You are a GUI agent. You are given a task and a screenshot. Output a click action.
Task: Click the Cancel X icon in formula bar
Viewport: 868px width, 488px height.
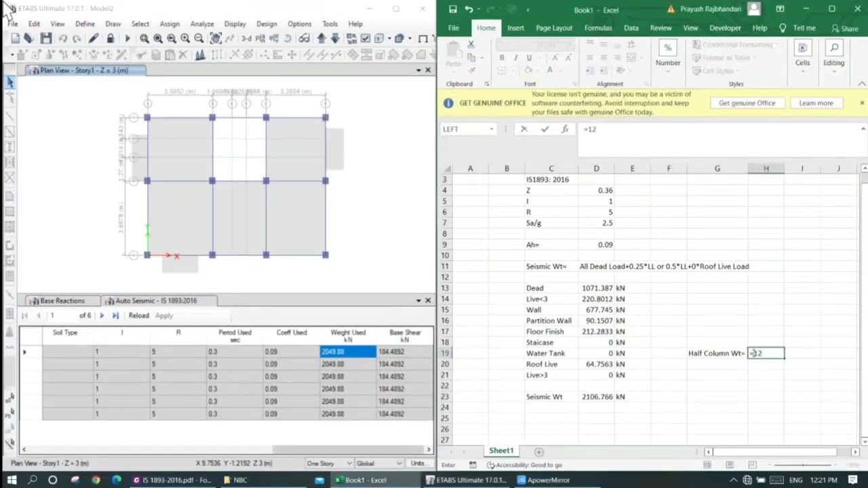point(524,129)
